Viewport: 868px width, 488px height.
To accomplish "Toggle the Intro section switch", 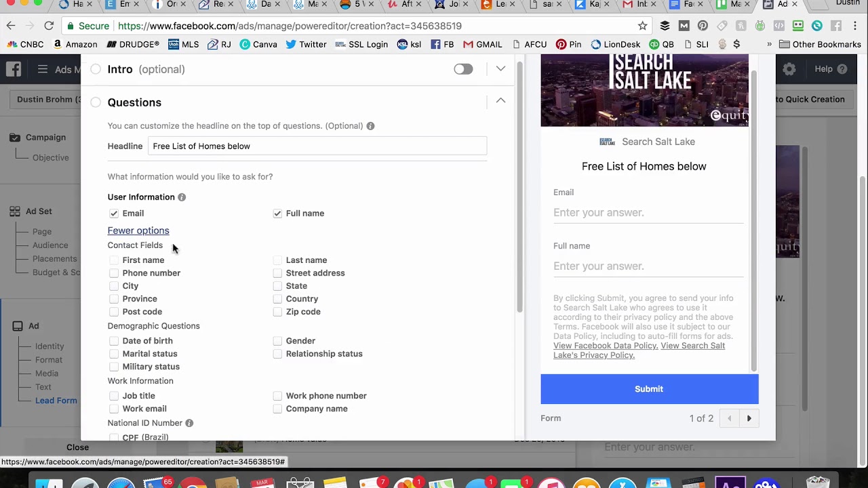I will click(x=463, y=69).
